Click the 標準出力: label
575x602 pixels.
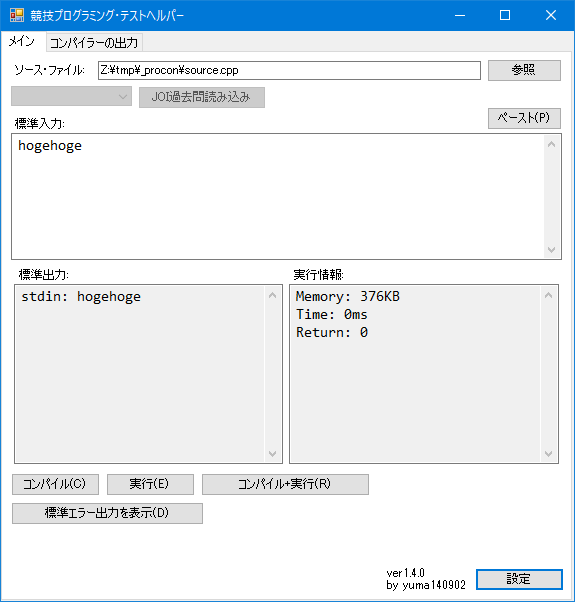(44, 275)
